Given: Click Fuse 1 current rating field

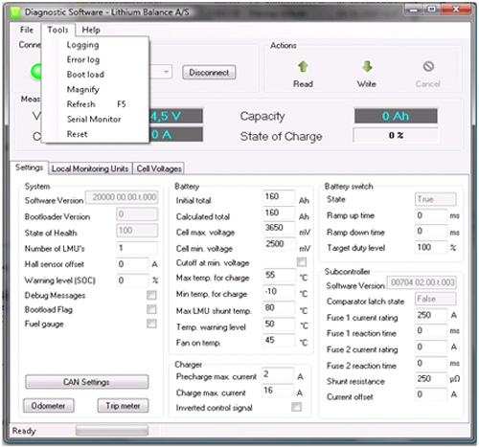Looking at the screenshot, I should [431, 315].
